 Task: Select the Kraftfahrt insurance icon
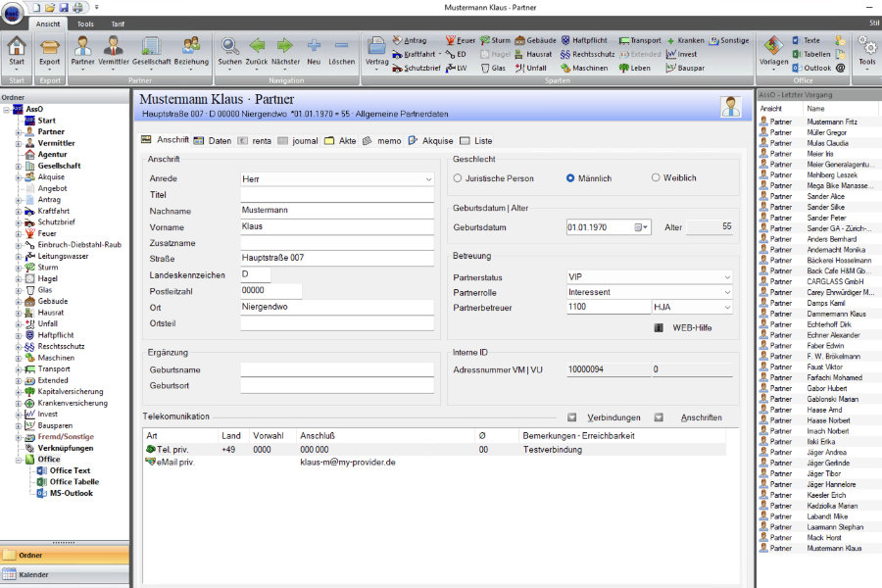397,54
